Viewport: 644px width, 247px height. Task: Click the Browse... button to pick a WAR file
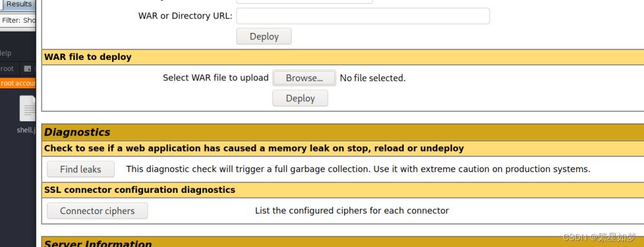[x=304, y=78]
